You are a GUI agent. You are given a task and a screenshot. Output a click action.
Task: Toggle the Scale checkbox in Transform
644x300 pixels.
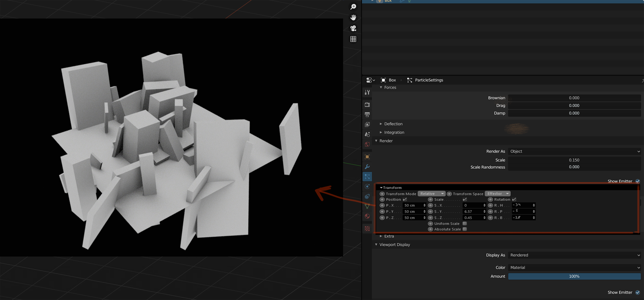point(464,199)
